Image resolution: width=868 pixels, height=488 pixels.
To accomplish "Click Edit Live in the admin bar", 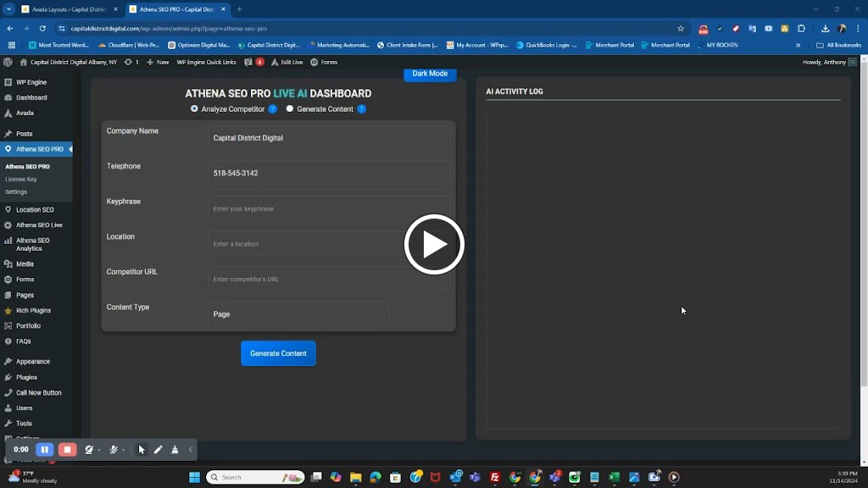I will click(x=287, y=62).
